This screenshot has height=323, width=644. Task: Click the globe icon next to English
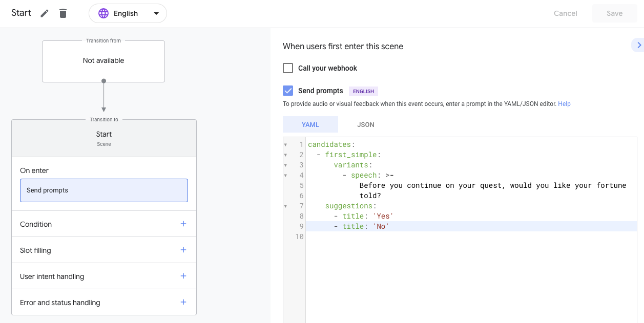coord(103,13)
